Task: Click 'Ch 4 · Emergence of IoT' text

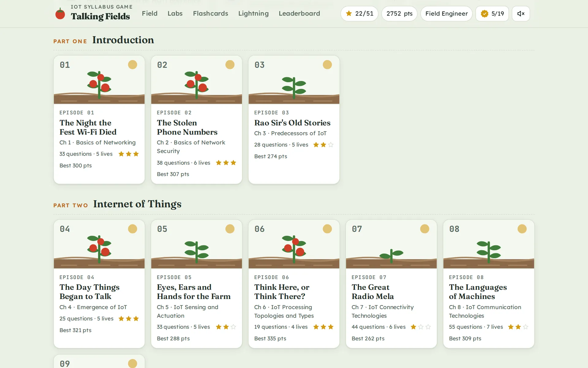Action: (93, 307)
